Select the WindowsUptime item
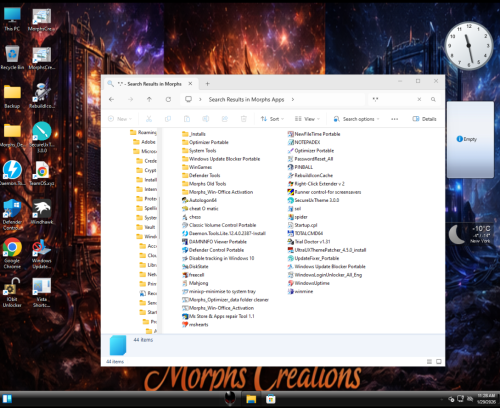Screen dimensions: 500x408 (308, 283)
